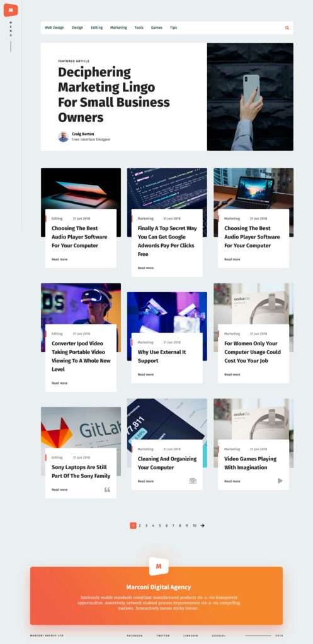313x644 pixels.
Task: Open the Deciphering Marketing Lingo featured headline
Action: click(114, 95)
